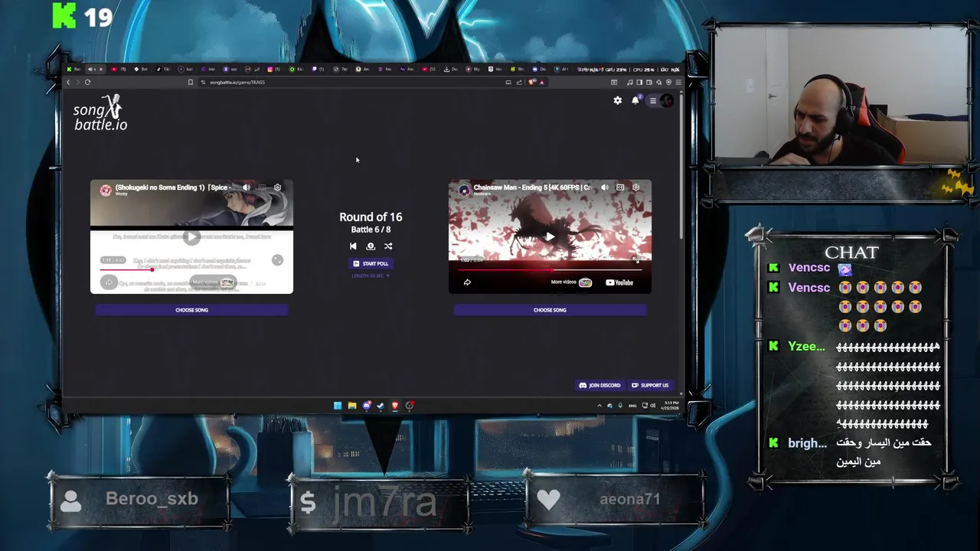
Task: Open the taskbar clock and date
Action: tap(668, 406)
